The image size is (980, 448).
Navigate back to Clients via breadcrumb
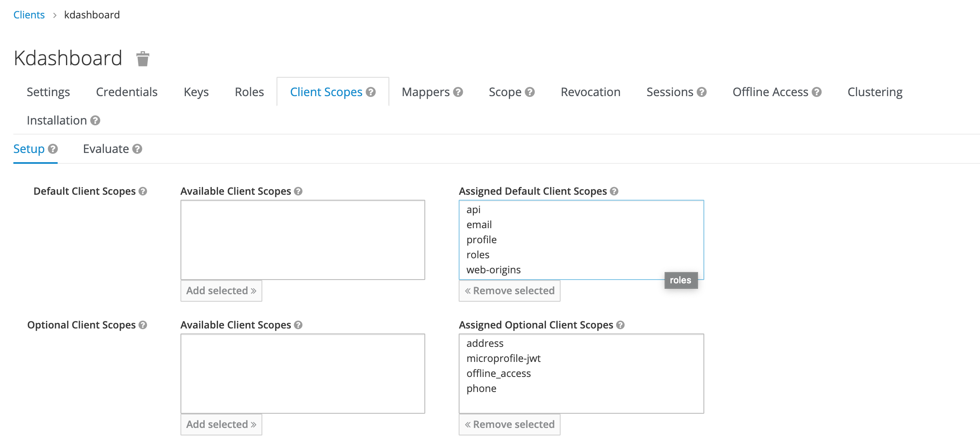[28, 15]
